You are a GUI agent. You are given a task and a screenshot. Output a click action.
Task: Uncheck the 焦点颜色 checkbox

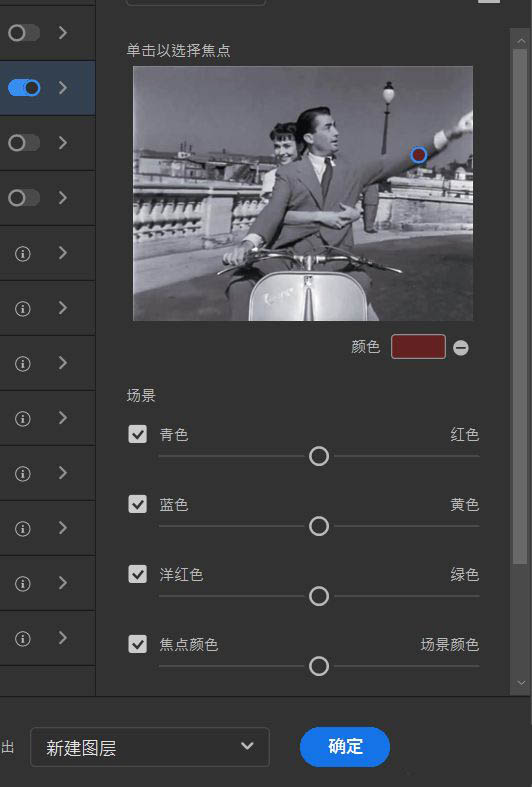click(138, 644)
